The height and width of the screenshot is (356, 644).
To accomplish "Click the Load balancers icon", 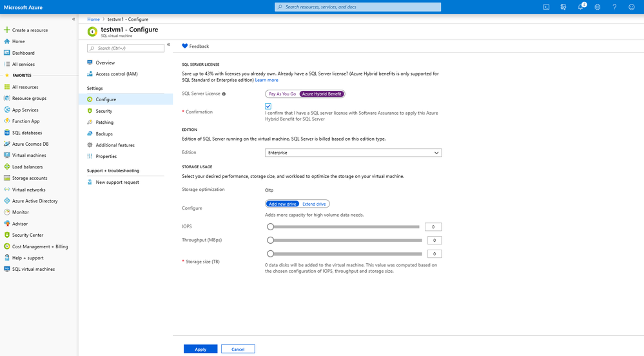I will 6,167.
